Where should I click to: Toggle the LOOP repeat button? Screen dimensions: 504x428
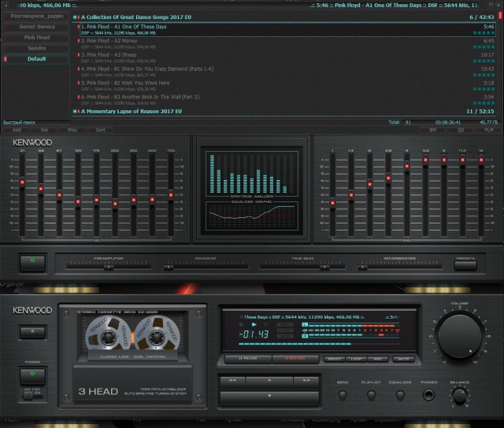coord(356,359)
